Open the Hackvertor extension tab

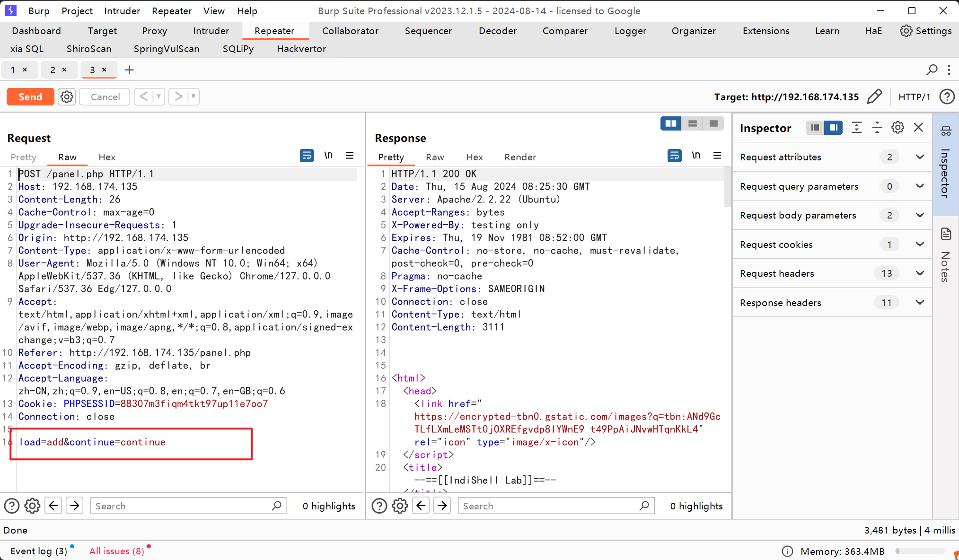coord(301,49)
